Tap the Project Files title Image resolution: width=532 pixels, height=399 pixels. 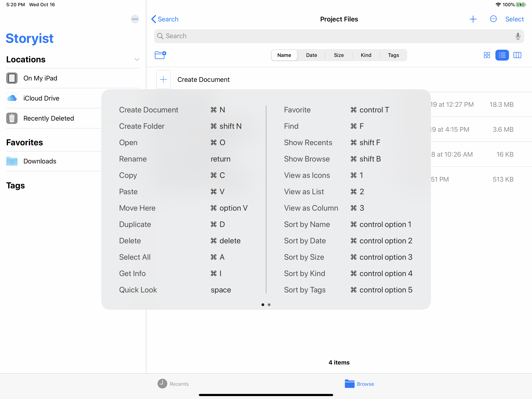339,19
